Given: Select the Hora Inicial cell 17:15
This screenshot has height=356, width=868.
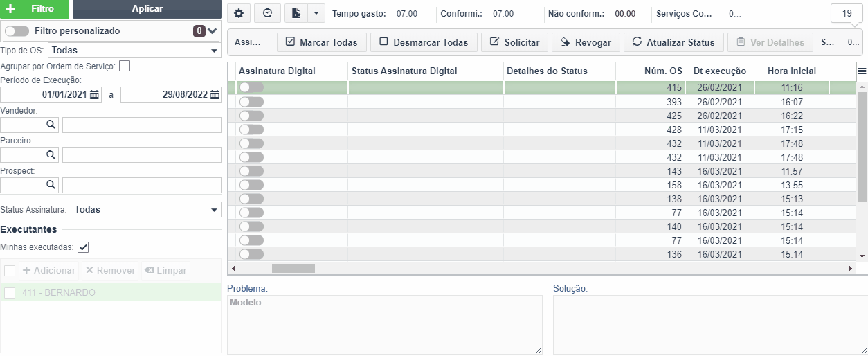Looking at the screenshot, I should click(x=792, y=130).
